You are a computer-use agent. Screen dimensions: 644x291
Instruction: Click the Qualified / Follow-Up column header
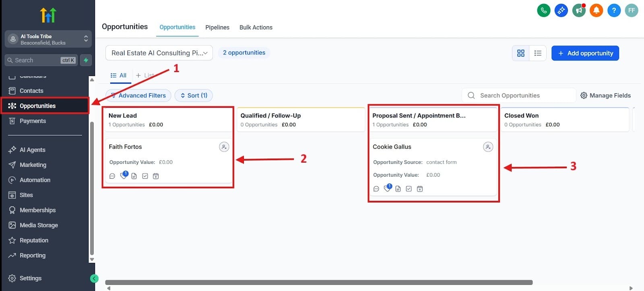(301, 120)
